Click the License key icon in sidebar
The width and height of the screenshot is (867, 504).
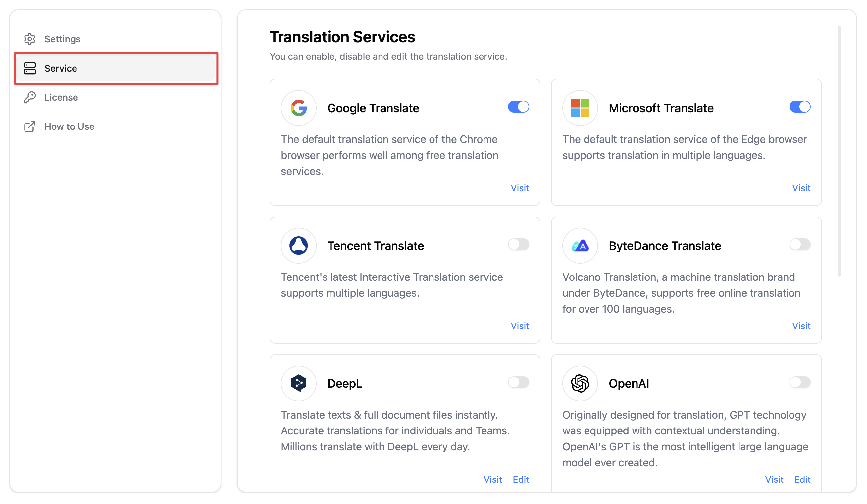coord(30,97)
